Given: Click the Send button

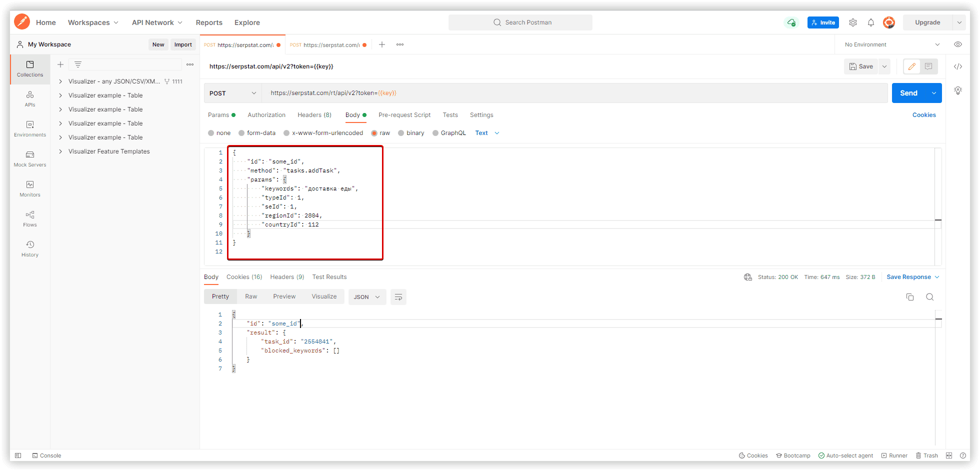Looking at the screenshot, I should (909, 93).
